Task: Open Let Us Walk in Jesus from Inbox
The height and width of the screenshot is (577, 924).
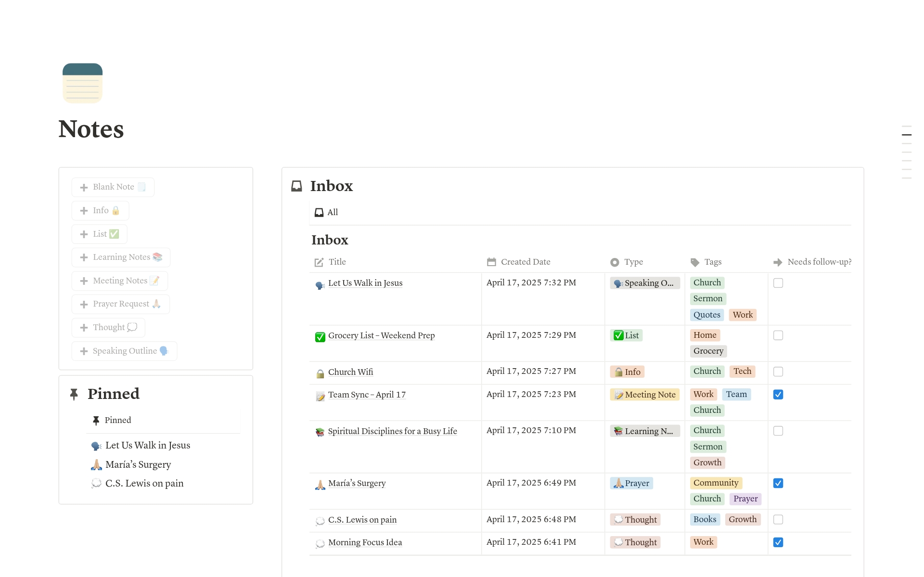Action: pyautogui.click(x=365, y=283)
